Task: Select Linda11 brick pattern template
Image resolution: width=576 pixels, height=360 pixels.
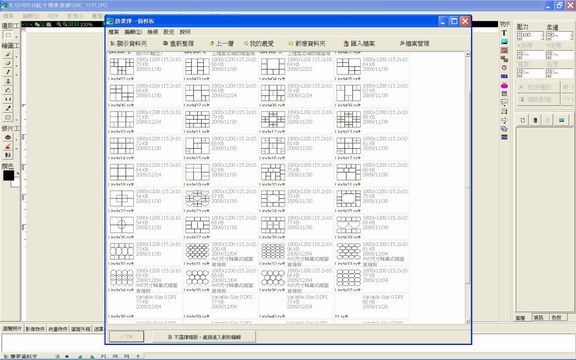Action: coord(197,119)
